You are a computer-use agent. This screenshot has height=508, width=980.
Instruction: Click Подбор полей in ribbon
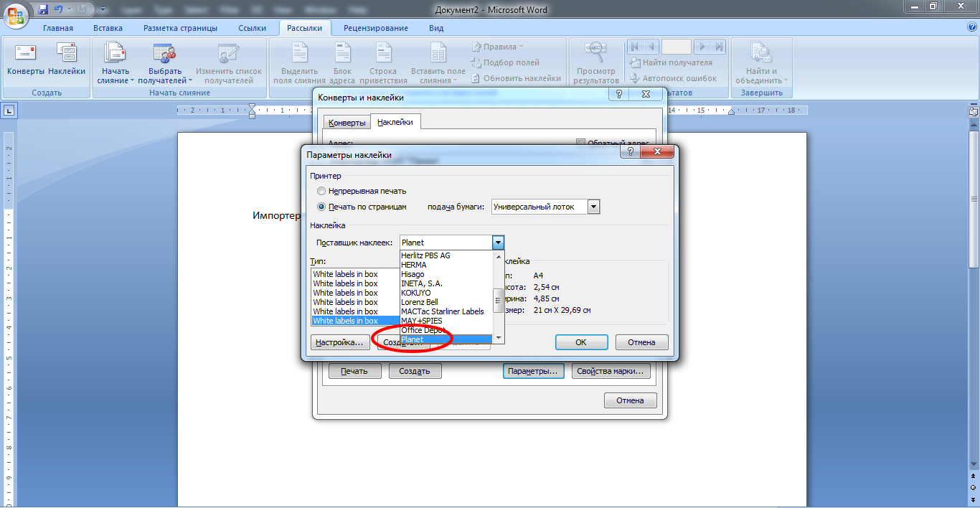point(505,62)
